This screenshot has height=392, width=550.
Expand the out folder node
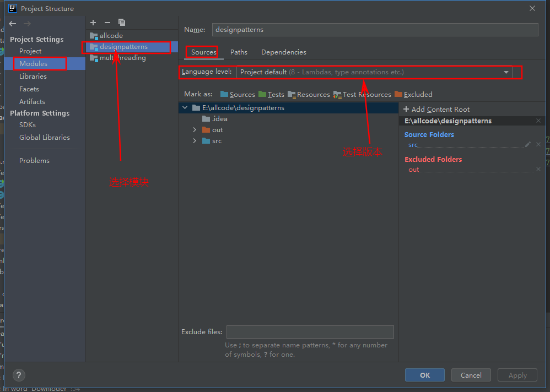[195, 130]
